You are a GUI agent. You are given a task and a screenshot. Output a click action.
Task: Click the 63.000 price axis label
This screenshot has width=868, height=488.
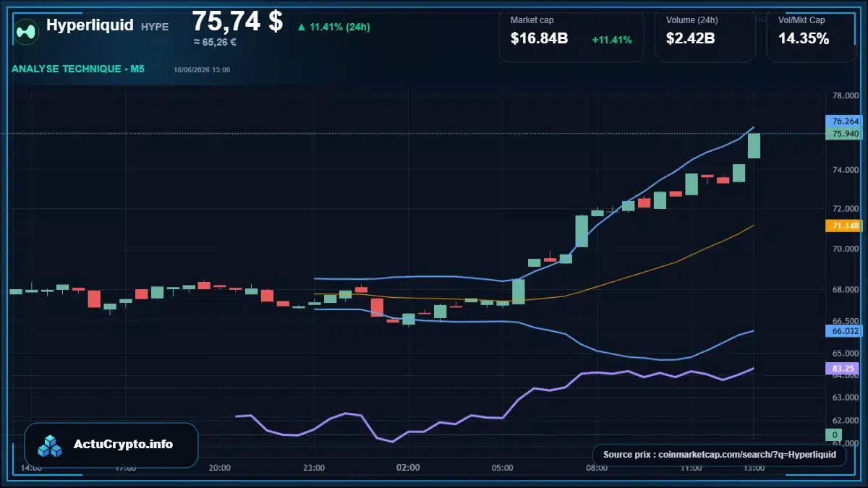point(845,398)
